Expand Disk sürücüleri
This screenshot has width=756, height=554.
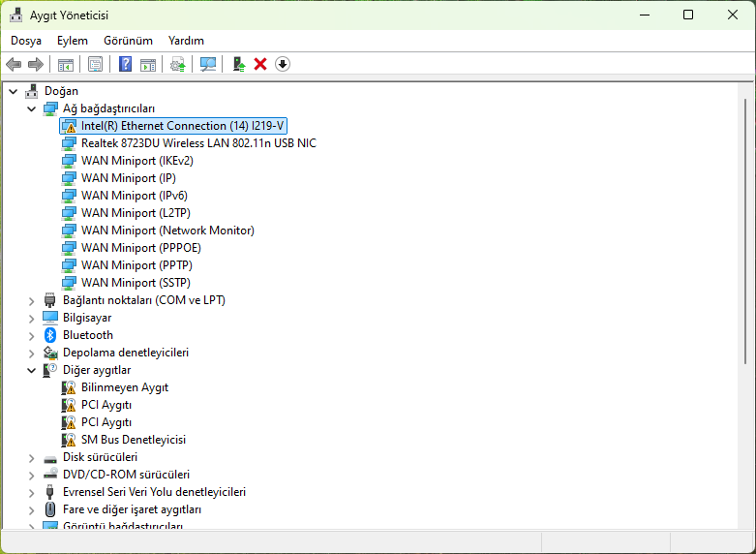click(x=32, y=458)
